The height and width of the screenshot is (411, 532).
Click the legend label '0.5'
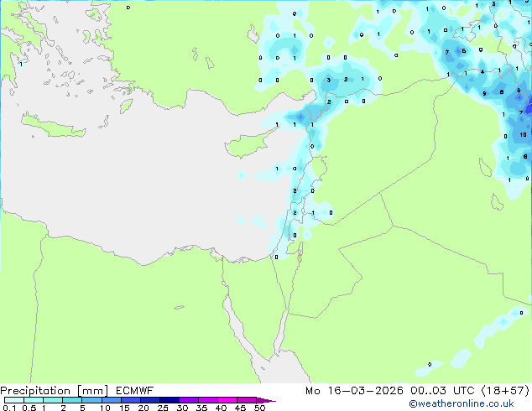pos(29,408)
